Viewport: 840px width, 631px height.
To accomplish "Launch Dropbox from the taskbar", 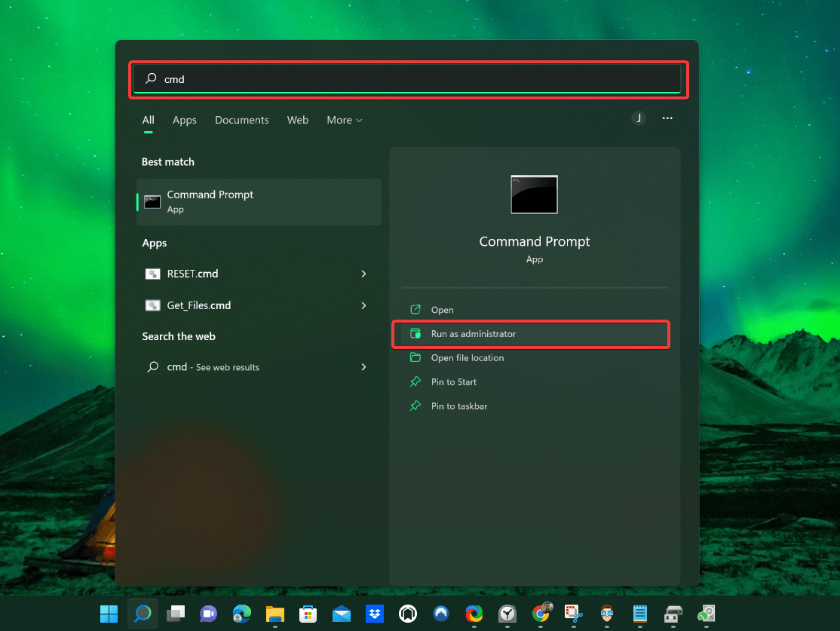I will pyautogui.click(x=375, y=614).
